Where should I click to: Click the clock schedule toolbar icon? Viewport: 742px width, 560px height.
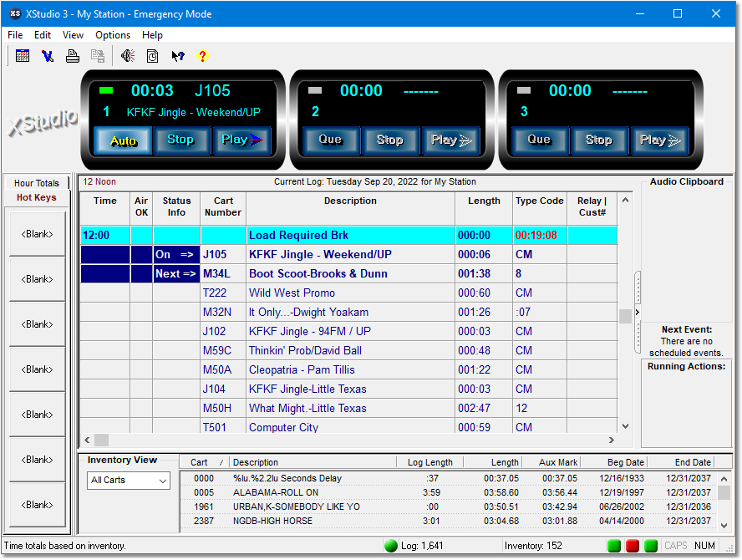coord(152,56)
